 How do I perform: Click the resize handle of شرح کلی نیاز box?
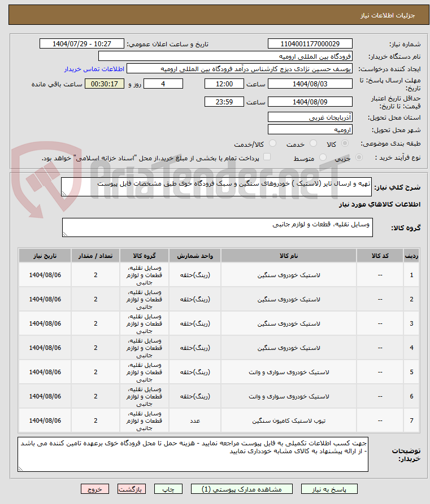pyautogui.click(x=64, y=193)
